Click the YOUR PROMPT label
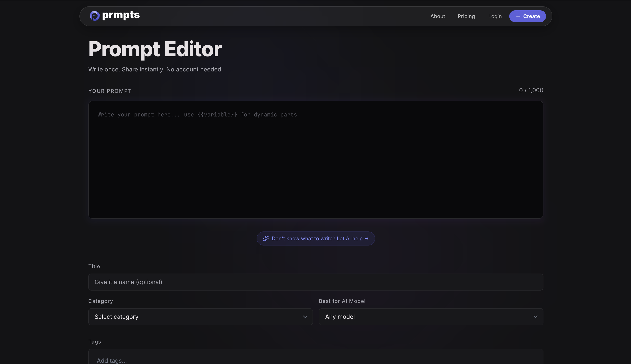631x364 pixels. tap(110, 91)
